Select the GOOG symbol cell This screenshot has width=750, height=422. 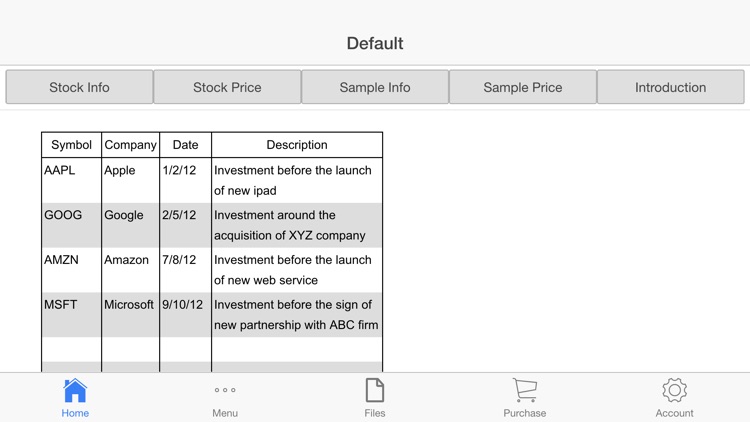pyautogui.click(x=71, y=225)
